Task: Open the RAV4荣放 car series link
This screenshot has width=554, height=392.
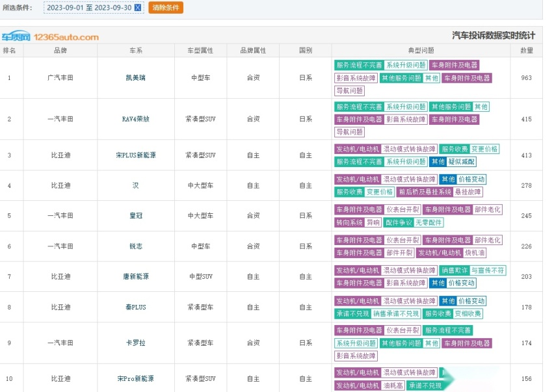Action: coord(136,119)
